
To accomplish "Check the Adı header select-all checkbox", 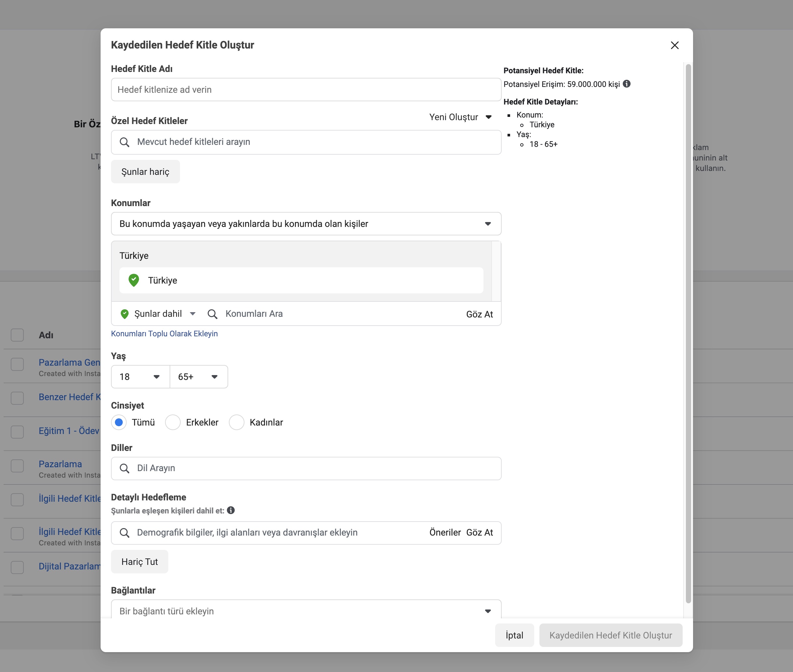I will point(17,335).
